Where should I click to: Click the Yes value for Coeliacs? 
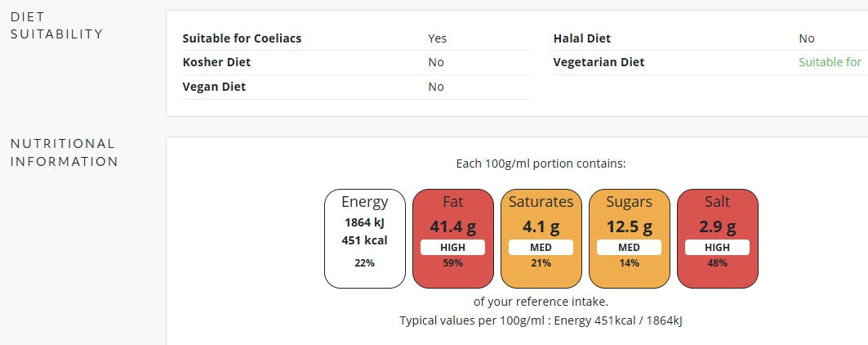[437, 38]
